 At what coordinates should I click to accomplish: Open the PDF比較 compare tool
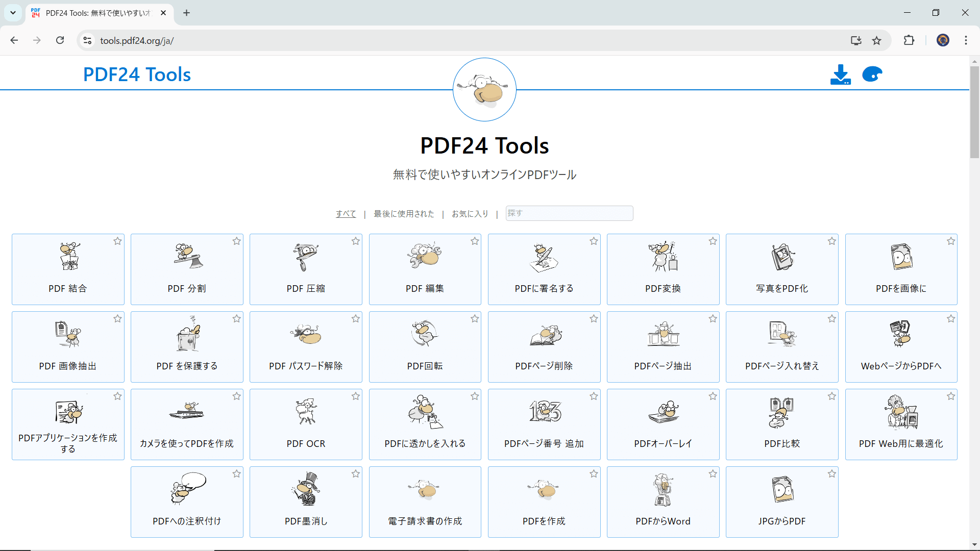[x=782, y=424]
